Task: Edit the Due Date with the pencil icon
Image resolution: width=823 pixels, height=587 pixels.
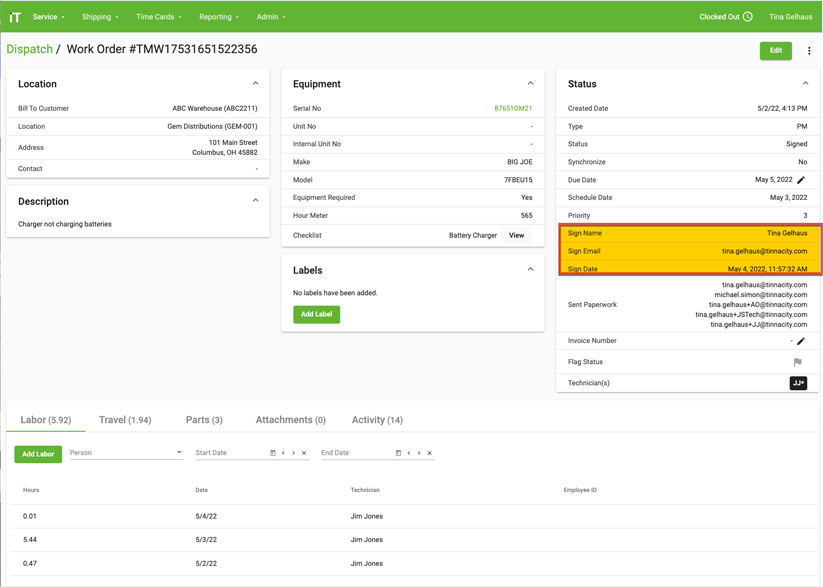Action: pos(802,178)
